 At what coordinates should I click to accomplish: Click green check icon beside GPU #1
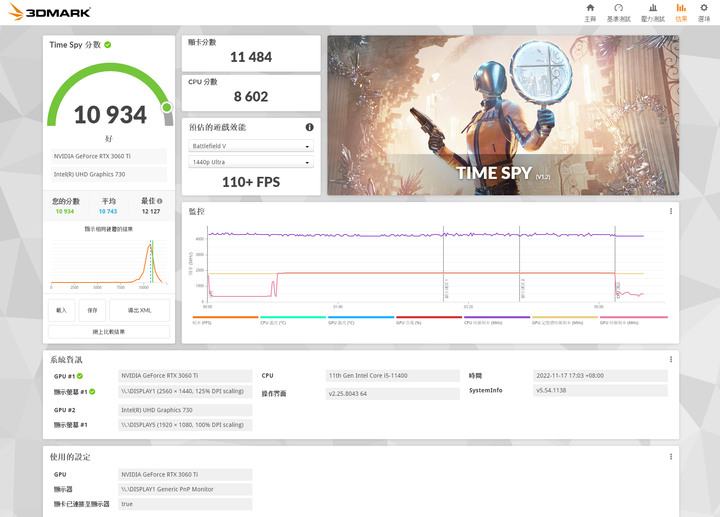point(80,376)
